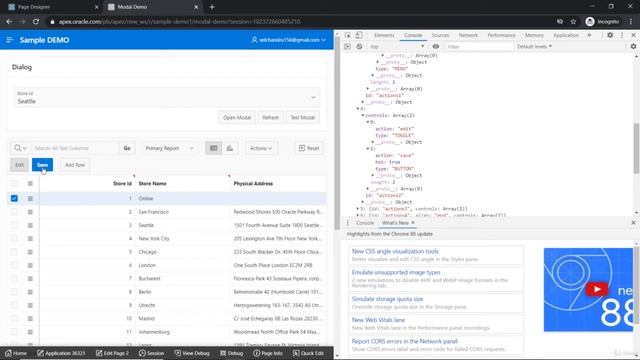This screenshot has height=360, width=640.
Task: Open the row actions menu for San Francisco
Action: 30,212
